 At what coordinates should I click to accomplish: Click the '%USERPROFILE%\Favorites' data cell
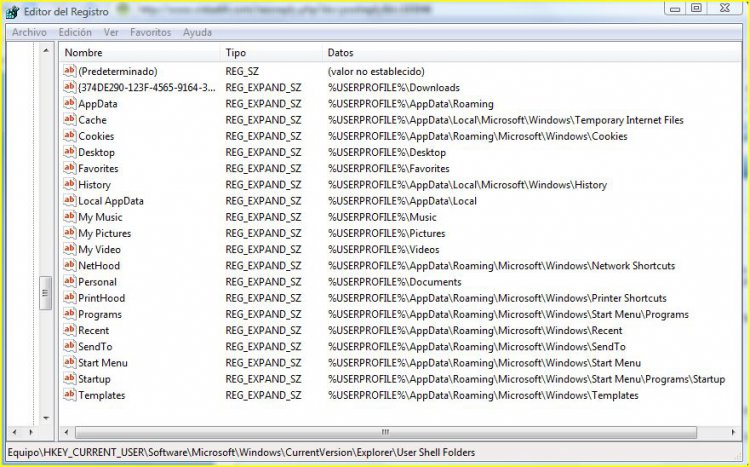(388, 168)
